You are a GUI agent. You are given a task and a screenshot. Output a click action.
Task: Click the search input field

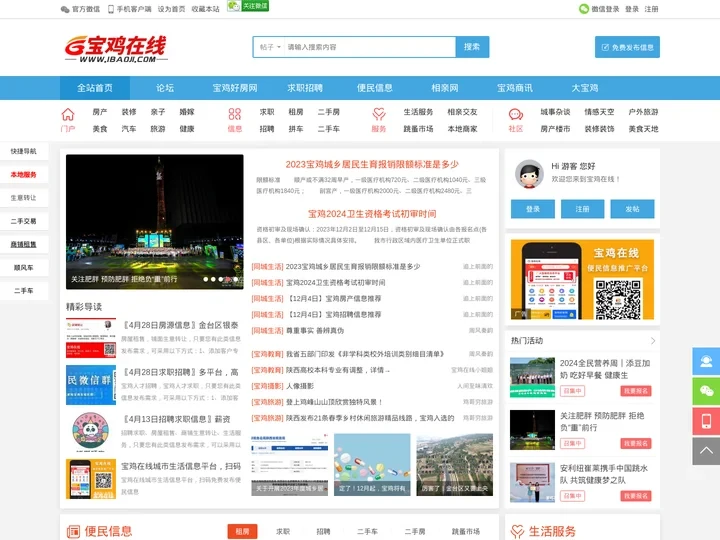[x=370, y=47]
